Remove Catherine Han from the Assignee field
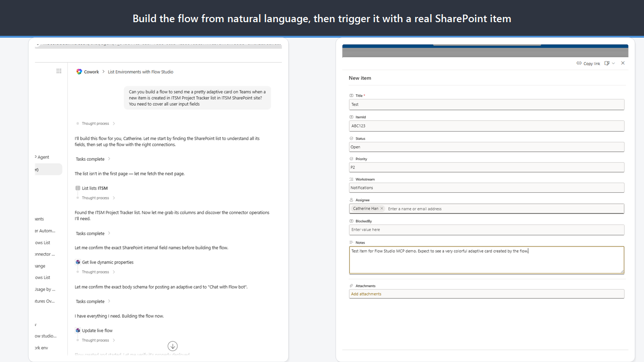 coord(382,208)
